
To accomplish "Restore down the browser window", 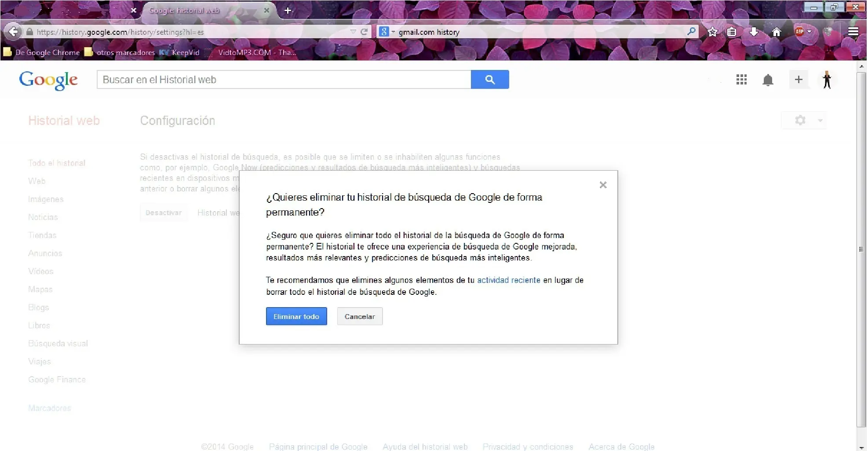I will pos(834,7).
